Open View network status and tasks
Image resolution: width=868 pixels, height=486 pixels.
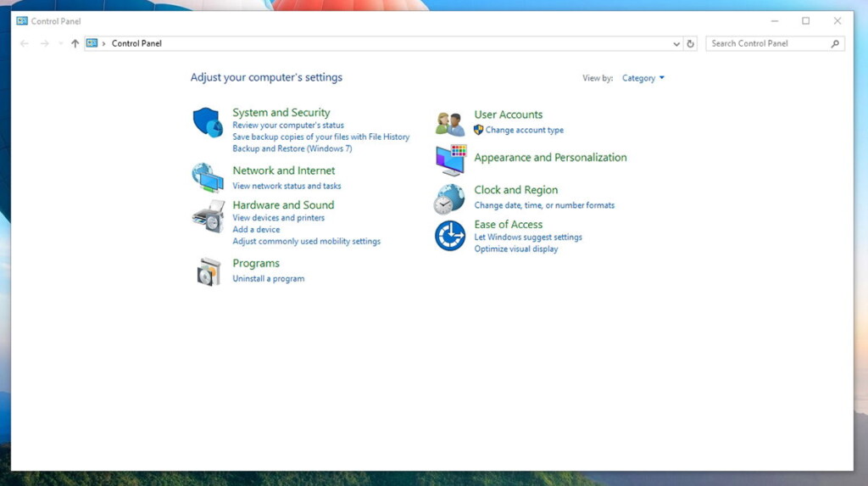[287, 187]
